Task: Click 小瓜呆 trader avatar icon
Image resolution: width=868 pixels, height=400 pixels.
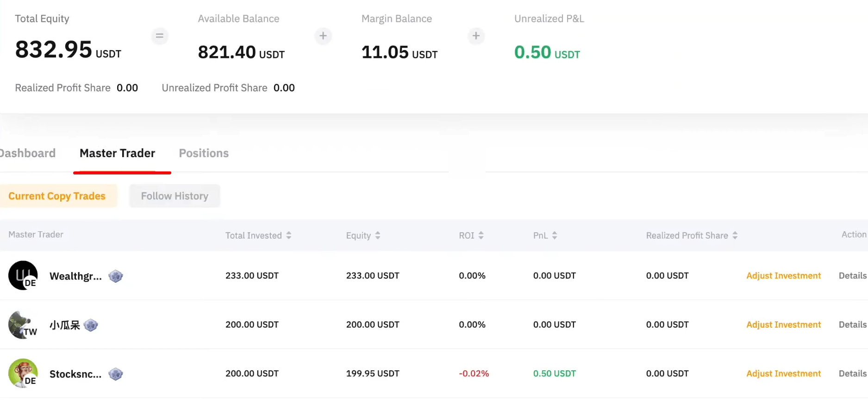Action: click(x=23, y=325)
